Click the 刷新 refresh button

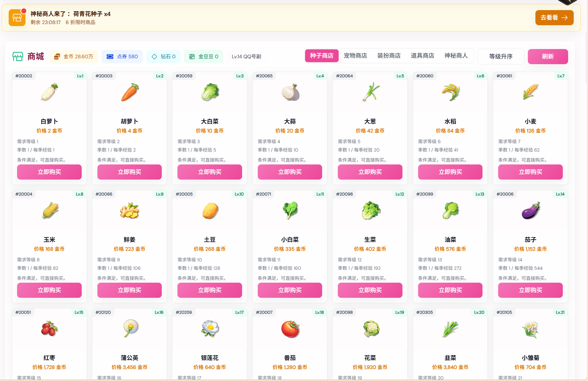point(548,57)
